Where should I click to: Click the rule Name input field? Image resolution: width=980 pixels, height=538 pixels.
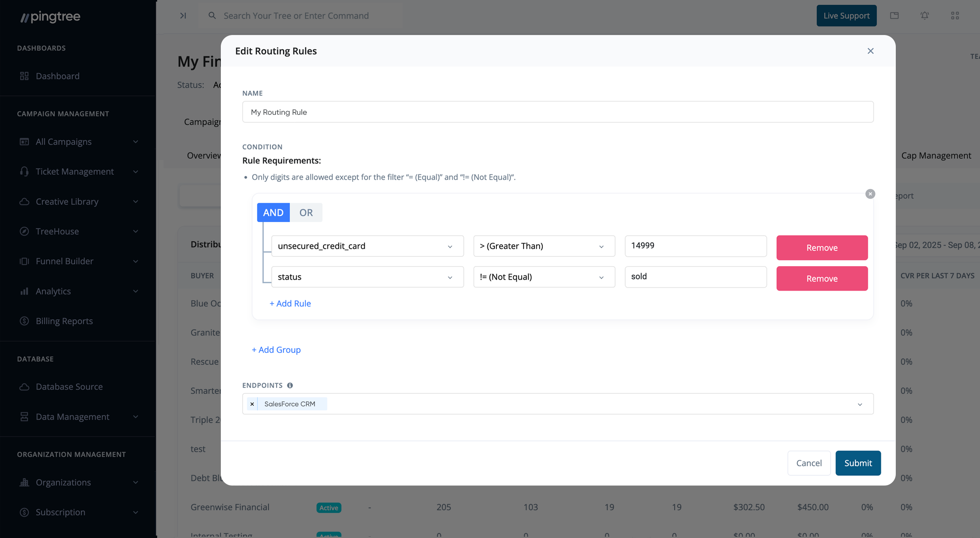tap(557, 112)
